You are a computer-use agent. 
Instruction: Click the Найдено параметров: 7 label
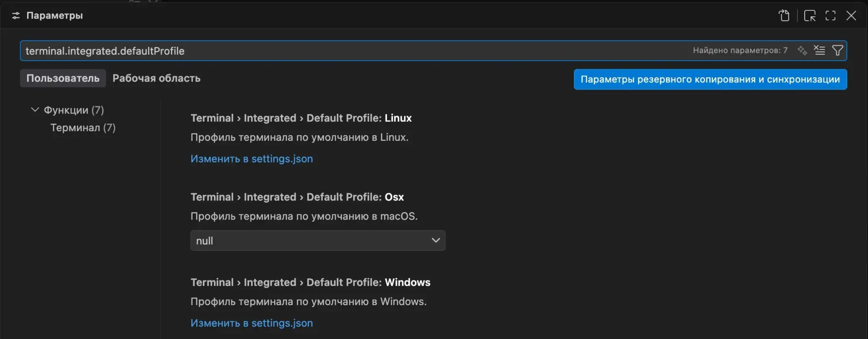pos(740,50)
